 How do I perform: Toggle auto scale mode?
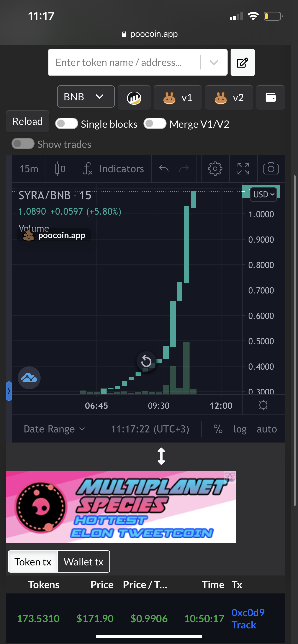[x=267, y=429]
